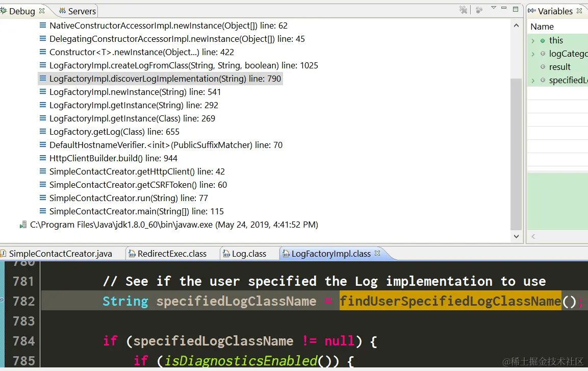Click scroll down arrow in Debug view
Viewport: 588px width, 371px height.
(x=517, y=236)
